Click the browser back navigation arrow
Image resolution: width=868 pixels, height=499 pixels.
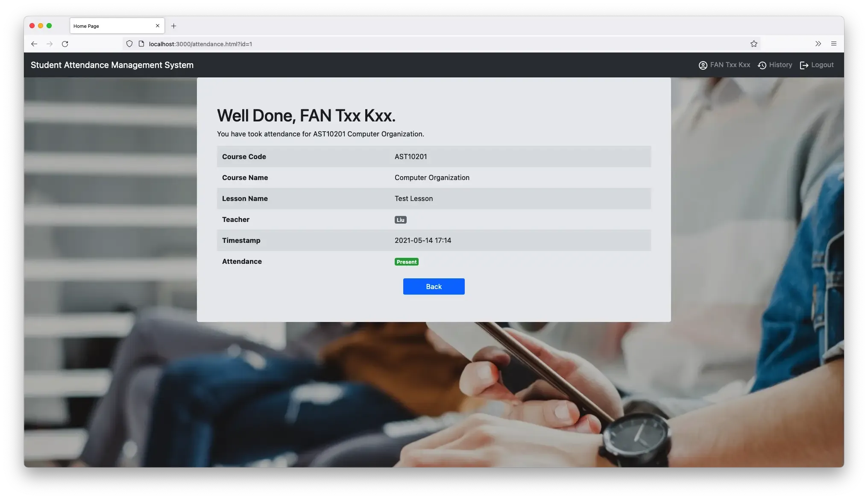coord(34,44)
